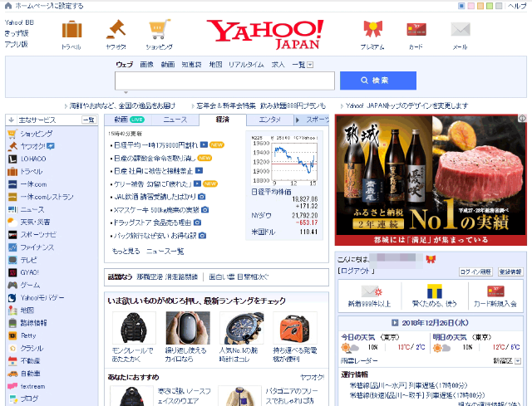Open the ショッピング cart icon in header
This screenshot has width=532, height=406.
pyautogui.click(x=160, y=32)
